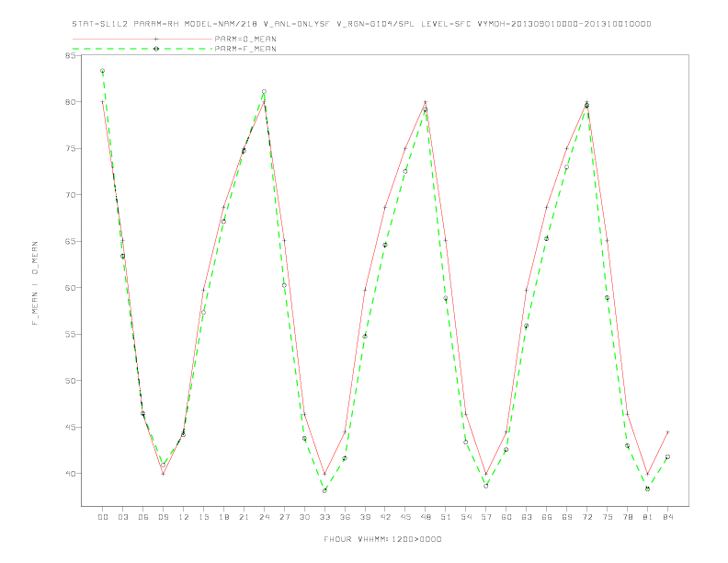Select O_MEAN plus marker at hour 84
The image size is (728, 563).
coord(667,432)
